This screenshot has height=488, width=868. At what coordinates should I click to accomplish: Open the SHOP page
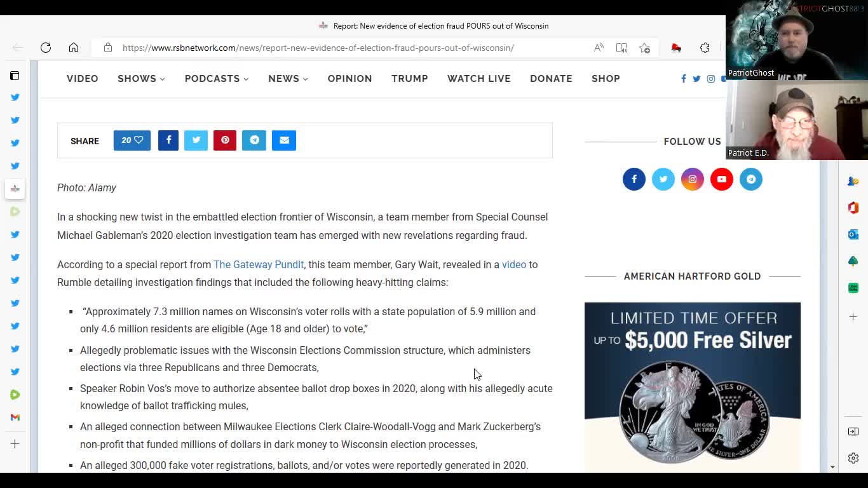(x=606, y=79)
